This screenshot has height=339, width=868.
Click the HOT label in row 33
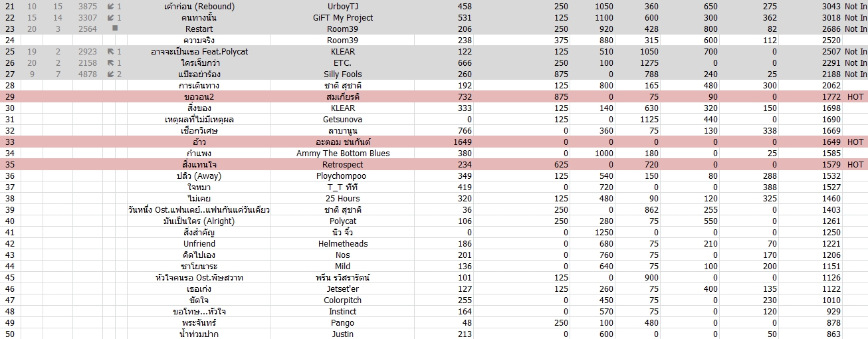coord(855,142)
